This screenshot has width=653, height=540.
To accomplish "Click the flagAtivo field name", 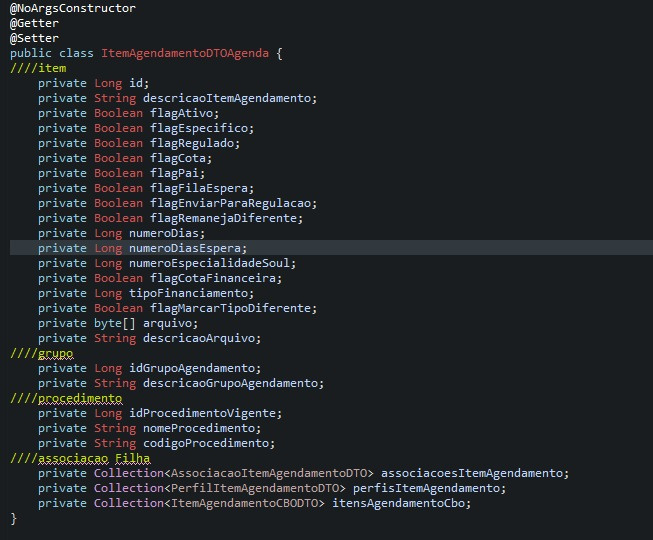I will tap(182, 113).
